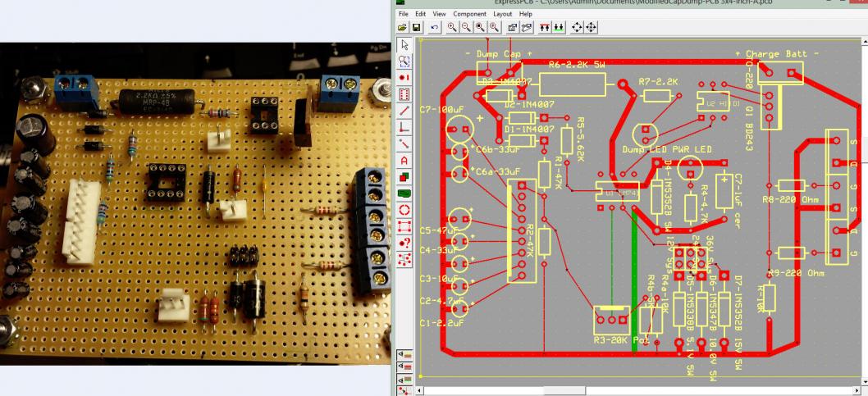
Task: Select the top copper layer icon with red bar
Action: pos(546,27)
